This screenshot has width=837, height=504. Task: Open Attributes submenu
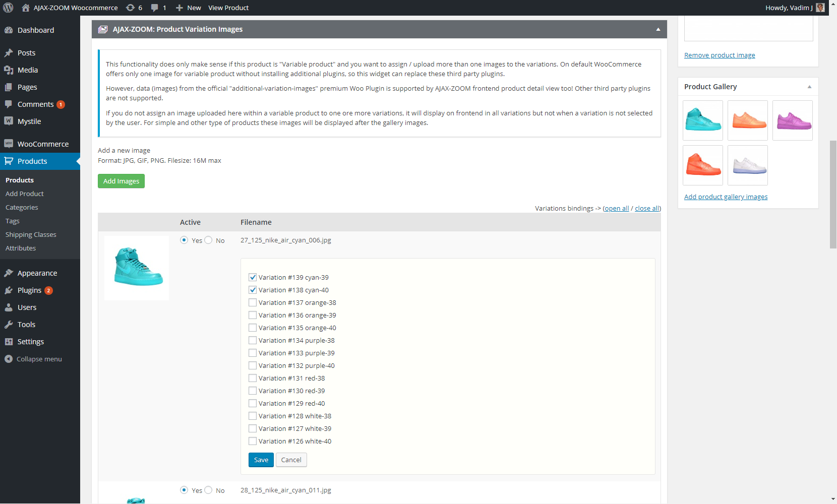point(21,248)
